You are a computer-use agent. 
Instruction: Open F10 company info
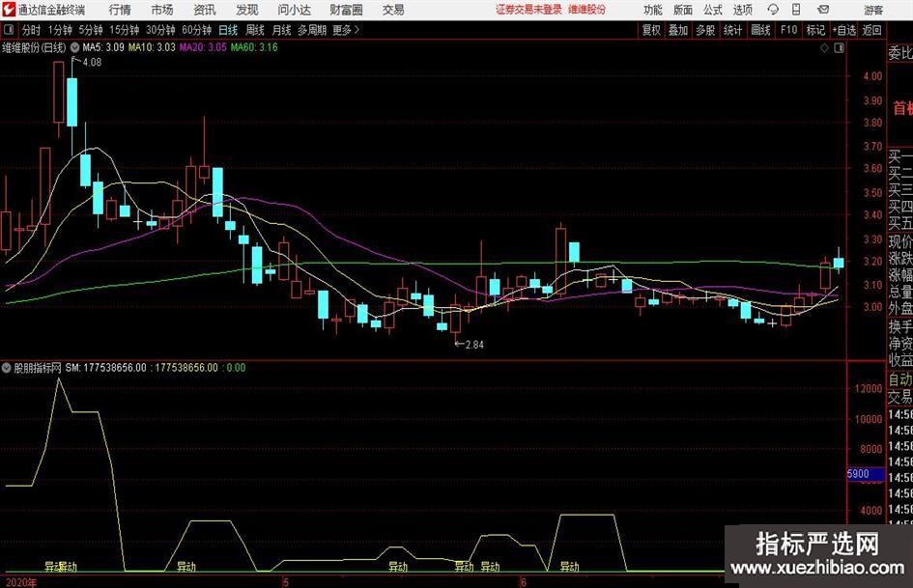789,30
